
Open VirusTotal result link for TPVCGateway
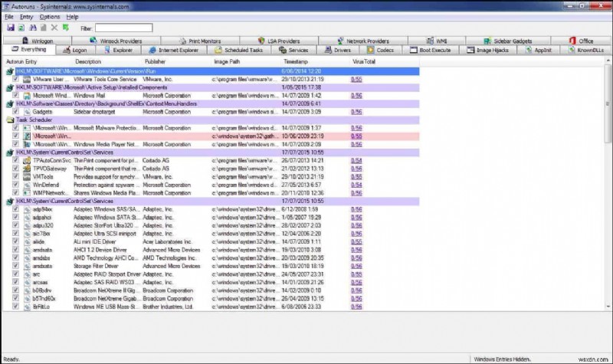coord(356,169)
